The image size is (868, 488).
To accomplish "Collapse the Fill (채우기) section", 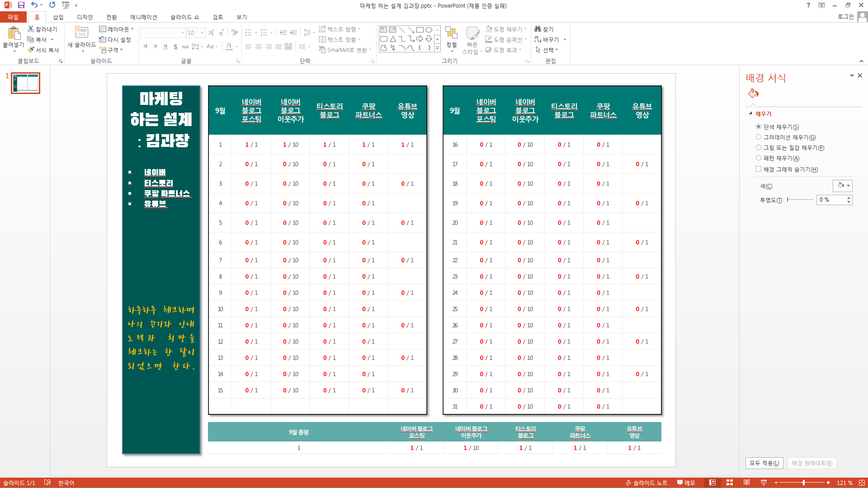I will [751, 114].
